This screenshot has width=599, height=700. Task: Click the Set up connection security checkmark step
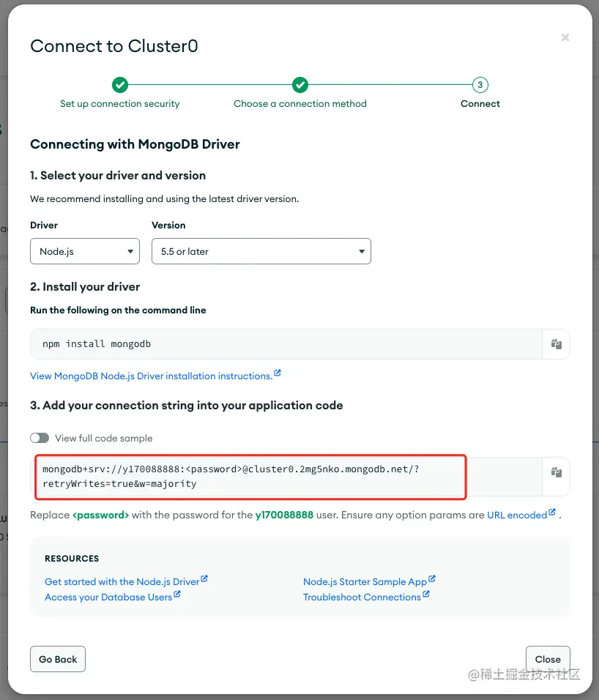pyautogui.click(x=119, y=84)
